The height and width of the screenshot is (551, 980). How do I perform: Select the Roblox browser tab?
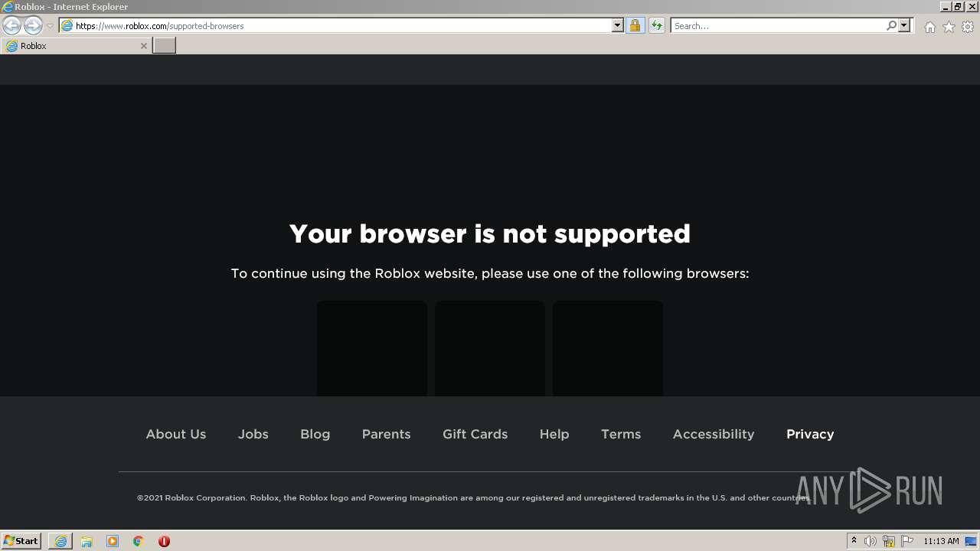(76, 46)
